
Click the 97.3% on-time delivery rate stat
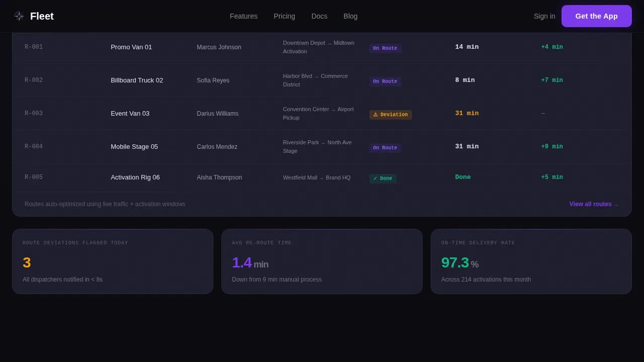pos(455,262)
